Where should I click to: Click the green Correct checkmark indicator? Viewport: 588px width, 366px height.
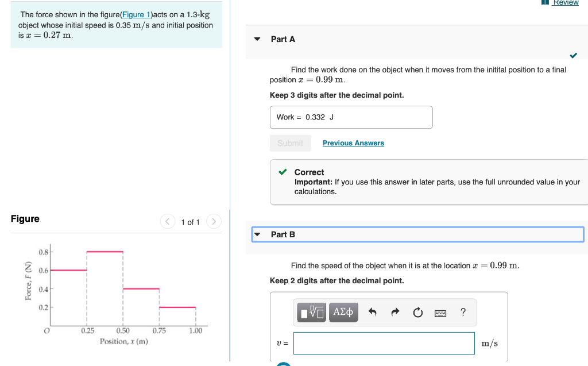coord(282,172)
